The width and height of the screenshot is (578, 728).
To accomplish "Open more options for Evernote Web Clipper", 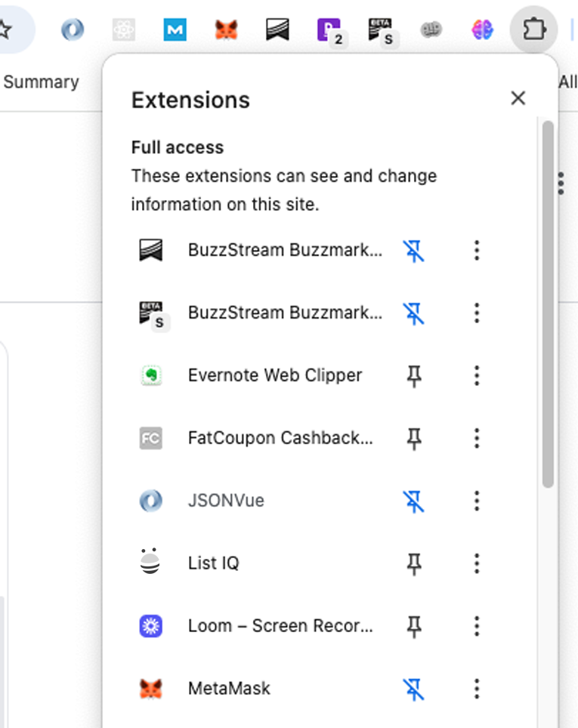I will pyautogui.click(x=477, y=375).
